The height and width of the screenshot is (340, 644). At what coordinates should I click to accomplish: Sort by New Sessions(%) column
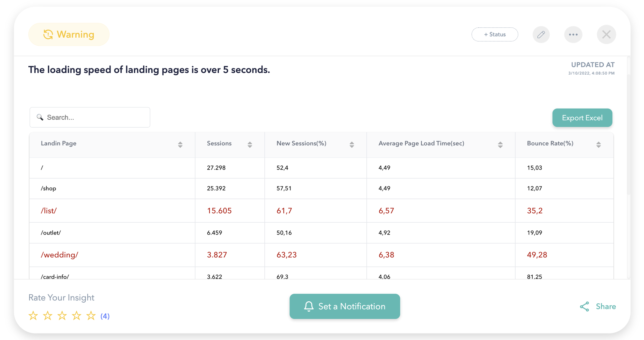[352, 145]
